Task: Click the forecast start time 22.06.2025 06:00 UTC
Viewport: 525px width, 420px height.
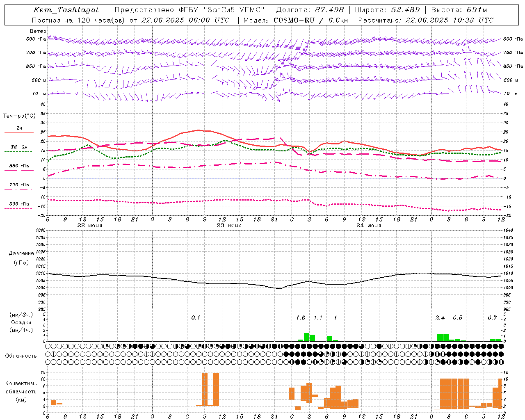Action: coord(185,20)
